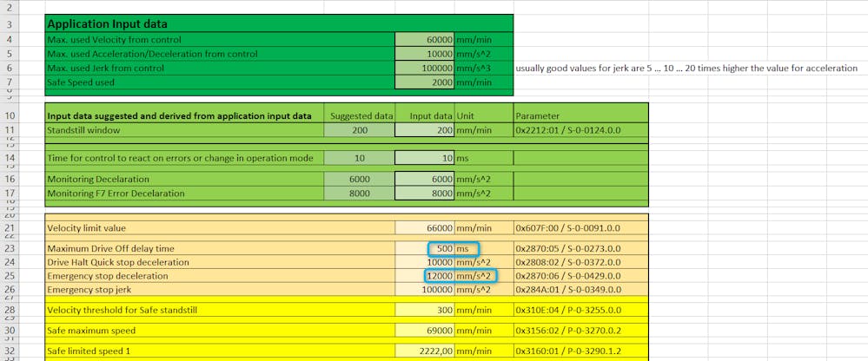Select input data 200 in the Standstill window row
Image resolution: width=868 pixels, height=361 pixels.
click(x=425, y=130)
